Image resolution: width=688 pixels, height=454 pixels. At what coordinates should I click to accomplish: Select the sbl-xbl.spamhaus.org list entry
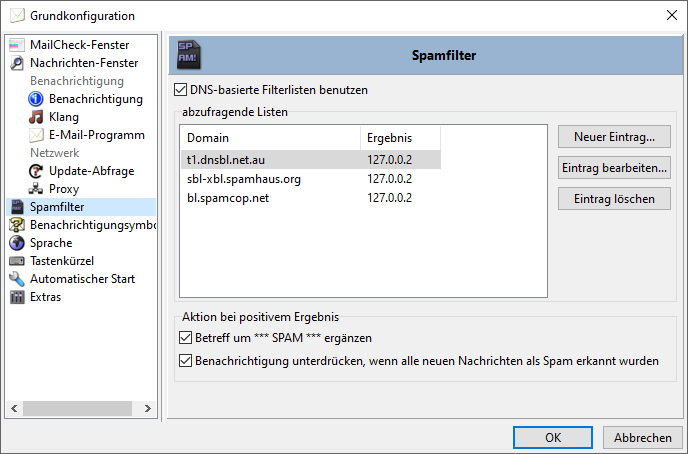pyautogui.click(x=244, y=179)
